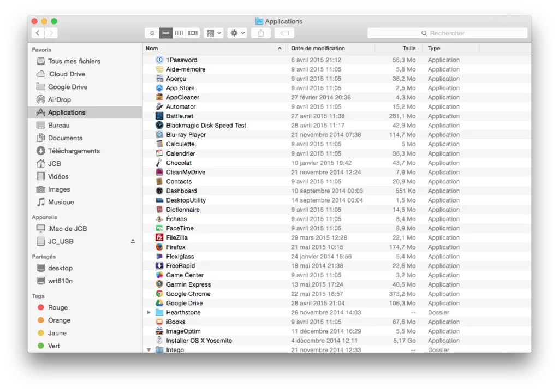Open Téléchargements in the sidebar
559x392 pixels.
[x=85, y=151]
